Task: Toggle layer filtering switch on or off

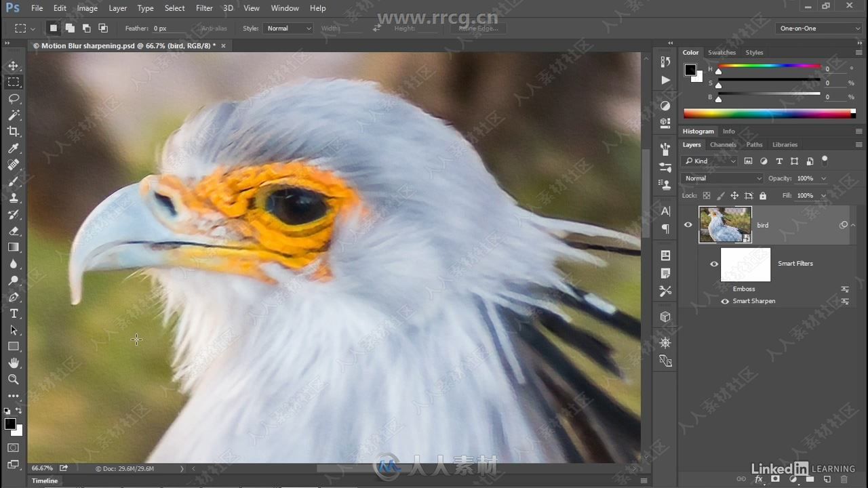Action: [825, 161]
